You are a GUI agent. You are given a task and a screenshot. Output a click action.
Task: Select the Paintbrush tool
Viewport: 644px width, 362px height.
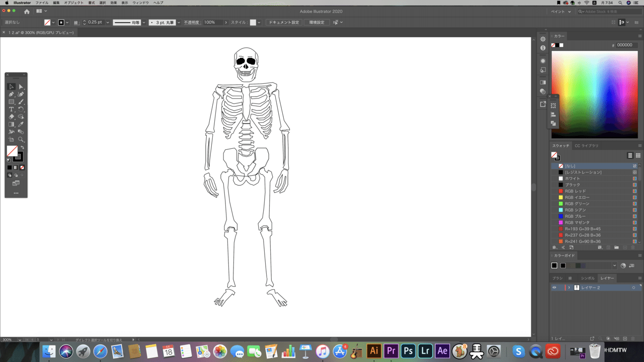pyautogui.click(x=21, y=102)
